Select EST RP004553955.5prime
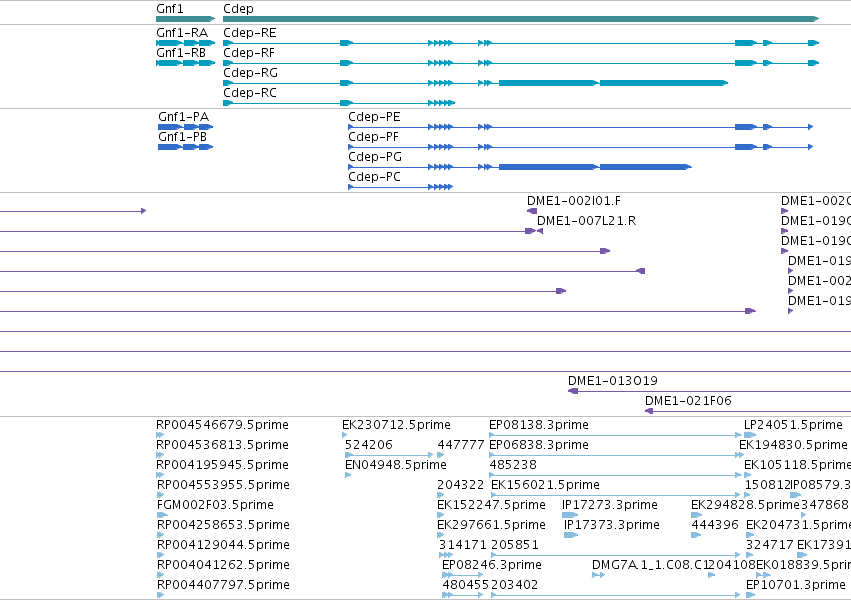 (x=223, y=485)
